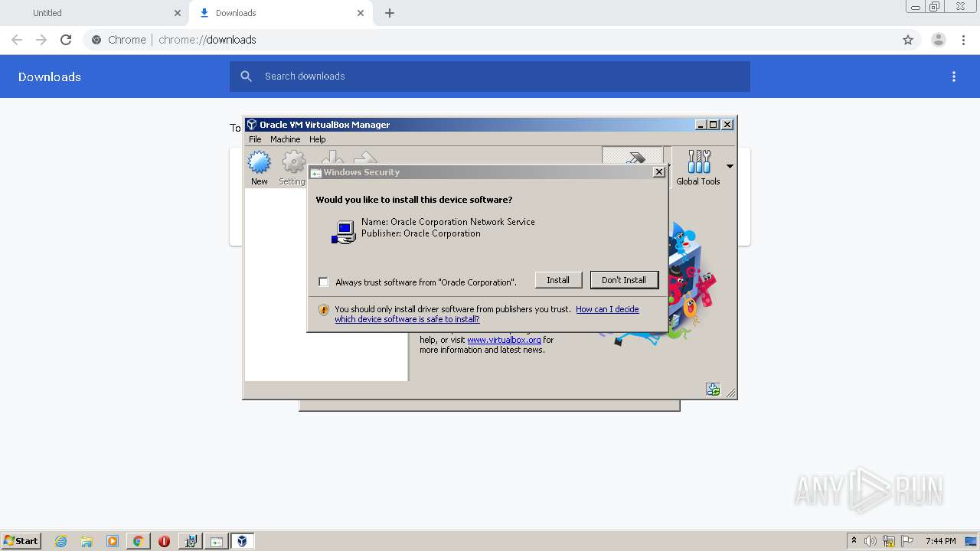
Task: Click the device computer icon in dialog
Action: tap(344, 232)
